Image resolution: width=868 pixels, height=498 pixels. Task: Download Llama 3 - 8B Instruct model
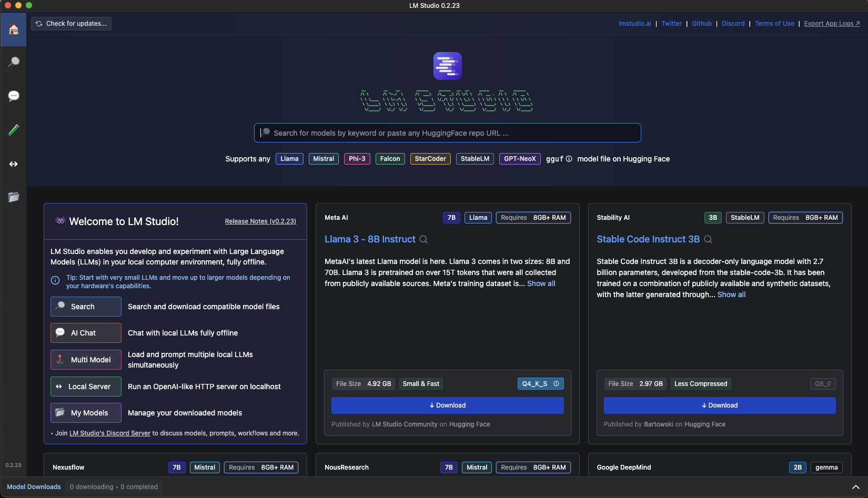(x=448, y=405)
